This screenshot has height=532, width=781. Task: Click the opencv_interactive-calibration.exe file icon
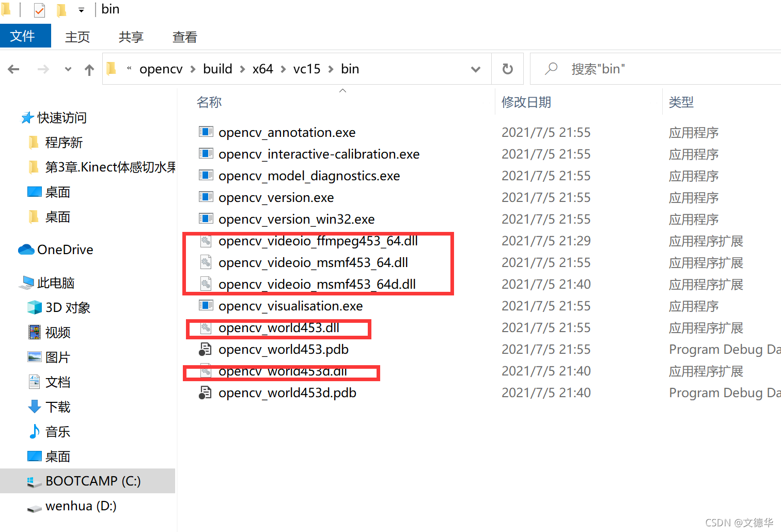pyautogui.click(x=206, y=153)
